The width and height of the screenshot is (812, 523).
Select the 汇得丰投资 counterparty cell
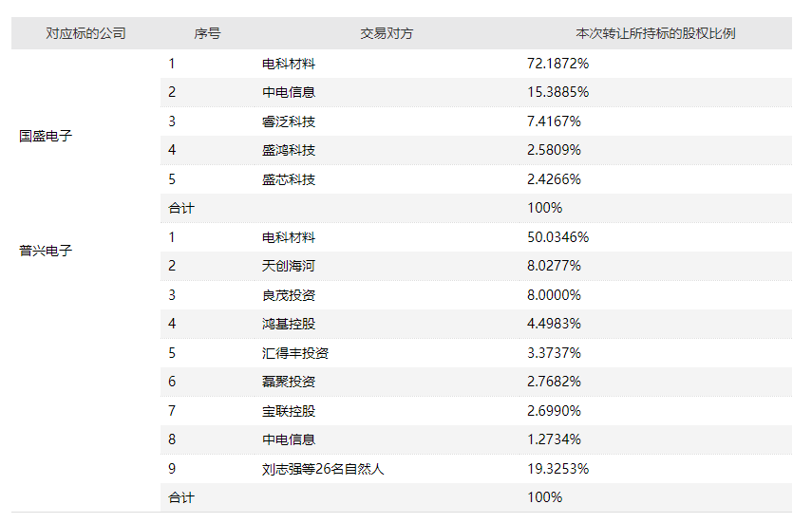point(295,353)
